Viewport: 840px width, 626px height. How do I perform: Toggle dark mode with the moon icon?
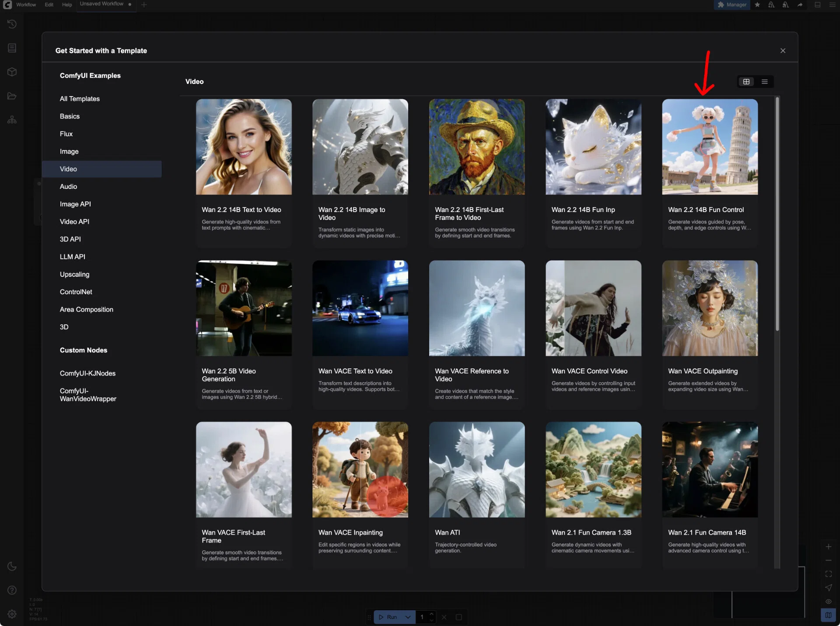click(12, 567)
